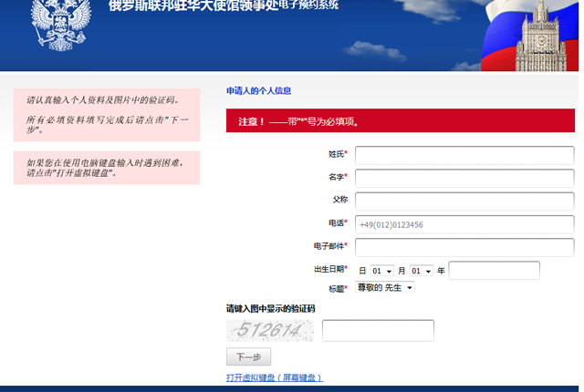The image size is (584, 392).
Task: Click into the 名字 first name field
Action: (x=464, y=178)
